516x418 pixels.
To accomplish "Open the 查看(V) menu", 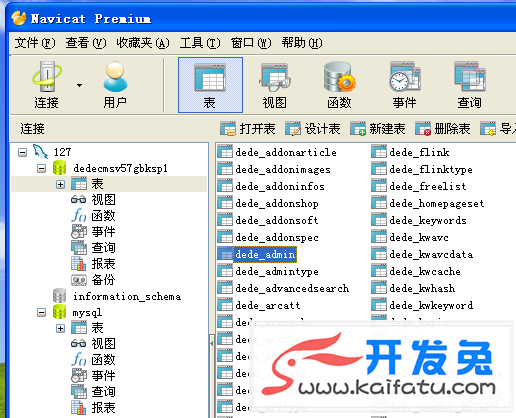I will (86, 43).
